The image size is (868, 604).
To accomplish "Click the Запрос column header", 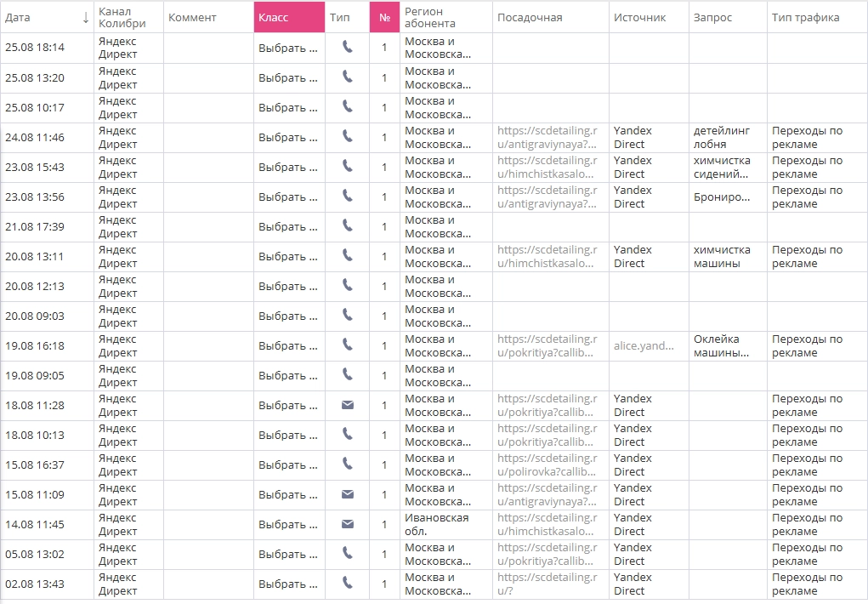I will (x=728, y=17).
